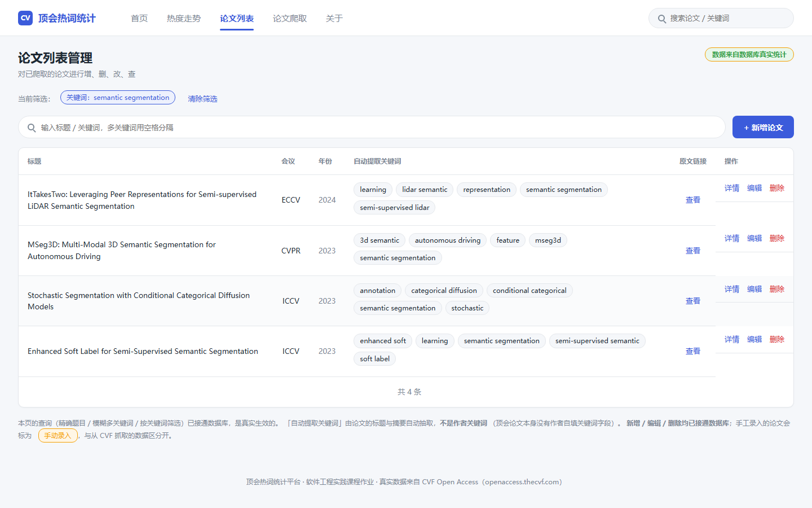Click the 'categorical diffusion' keyword tag
This screenshot has width=812, height=508.
coord(444,291)
